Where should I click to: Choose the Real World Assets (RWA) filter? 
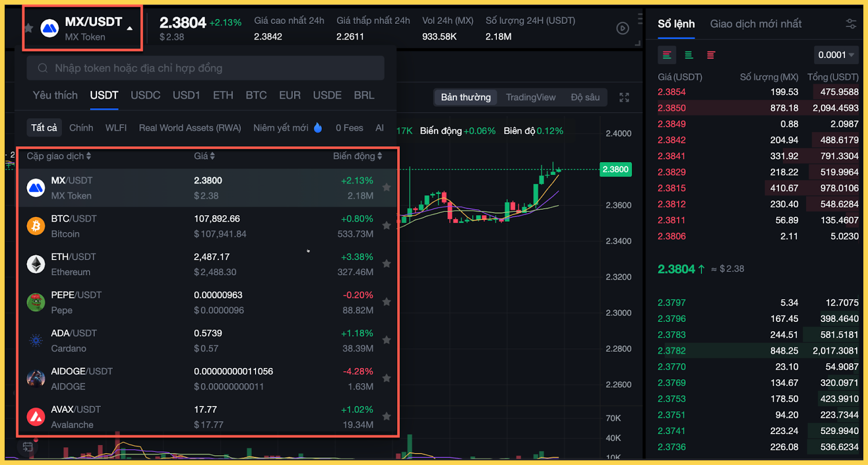point(190,128)
